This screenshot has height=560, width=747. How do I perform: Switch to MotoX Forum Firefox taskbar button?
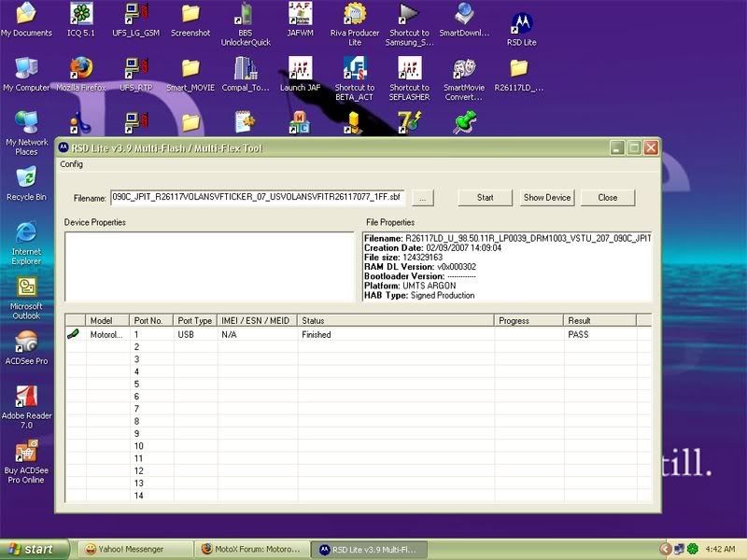(252, 549)
